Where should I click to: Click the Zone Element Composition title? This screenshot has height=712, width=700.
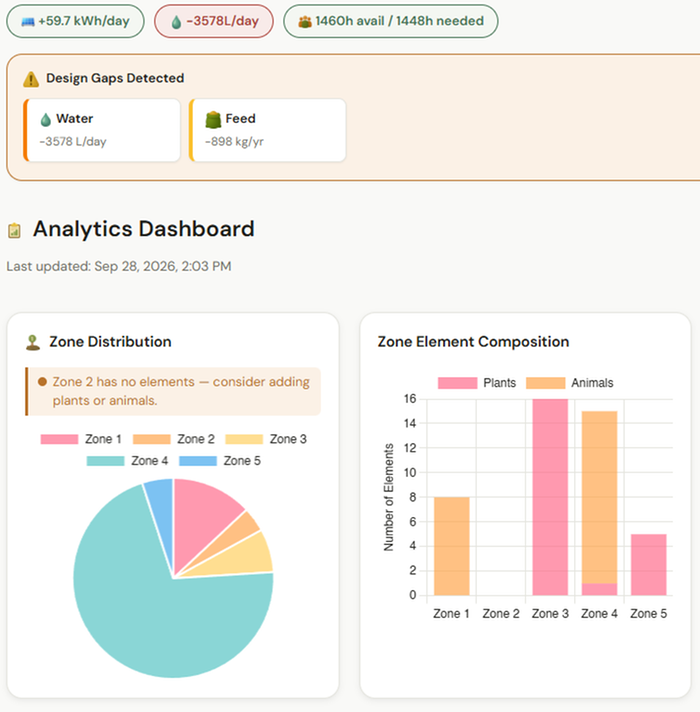tap(473, 341)
